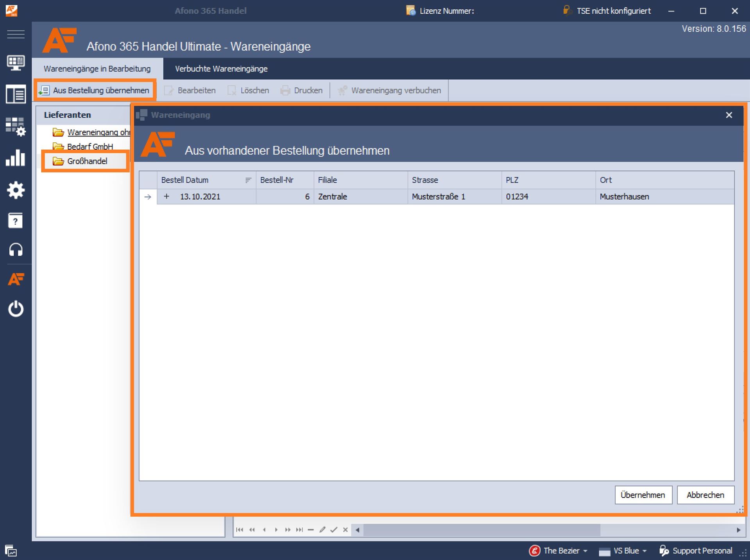Click the cancel X navigator button
750x560 pixels.
345,530
